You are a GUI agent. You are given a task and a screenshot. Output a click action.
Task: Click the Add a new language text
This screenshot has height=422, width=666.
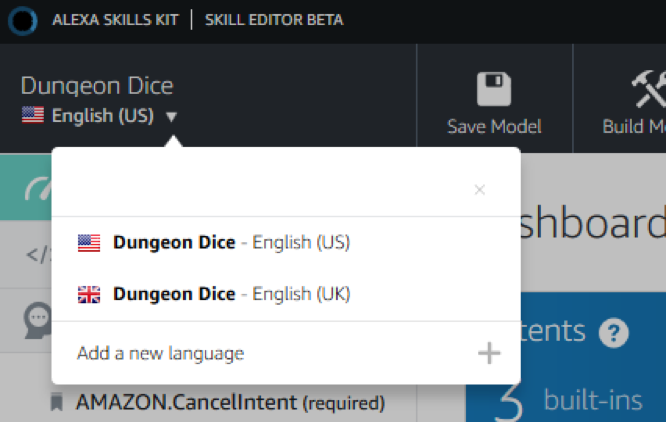[x=160, y=353]
